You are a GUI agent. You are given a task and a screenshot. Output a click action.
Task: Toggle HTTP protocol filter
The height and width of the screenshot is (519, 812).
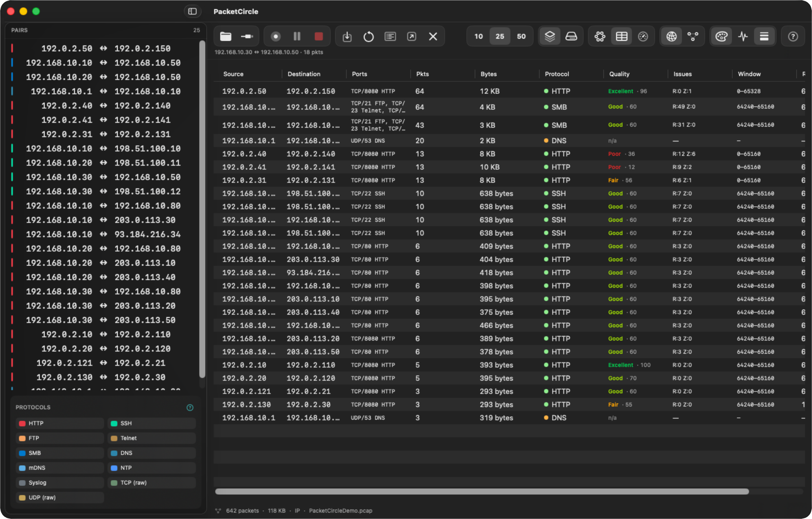tap(60, 423)
